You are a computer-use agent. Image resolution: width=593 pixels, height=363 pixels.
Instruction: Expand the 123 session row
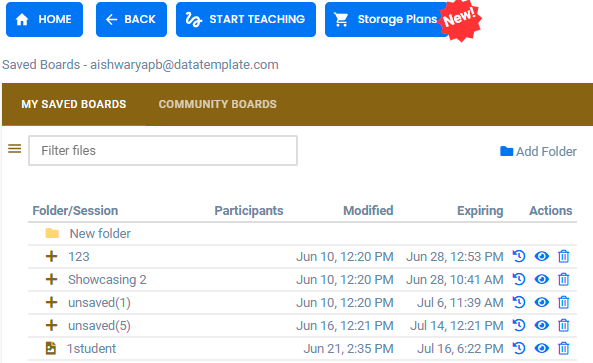pyautogui.click(x=51, y=256)
